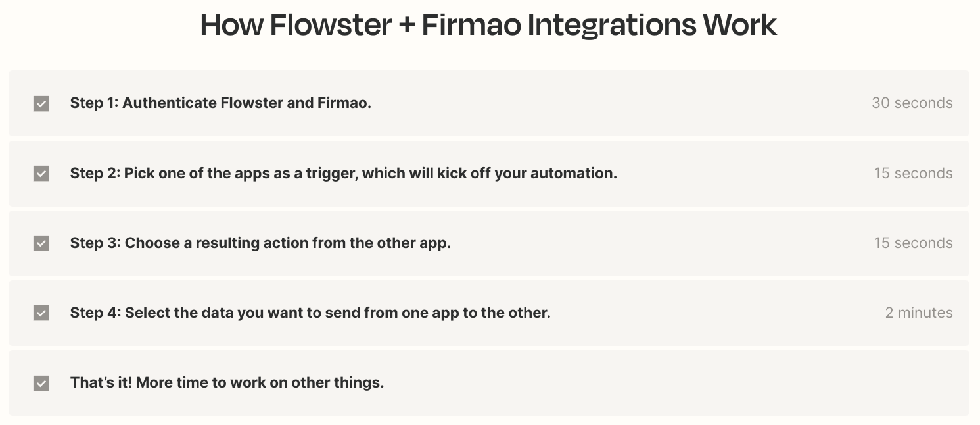The height and width of the screenshot is (425, 980).
Task: Toggle the Step 3 resulting action checkbox
Action: [x=41, y=243]
